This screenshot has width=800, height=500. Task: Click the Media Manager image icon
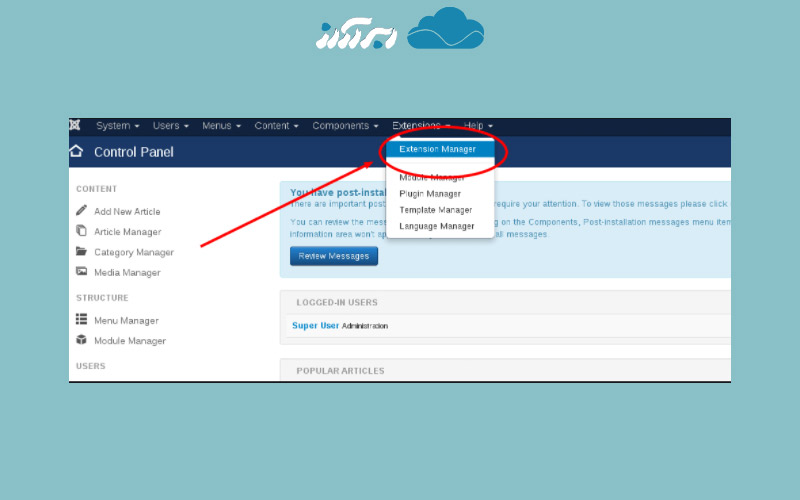coord(81,272)
